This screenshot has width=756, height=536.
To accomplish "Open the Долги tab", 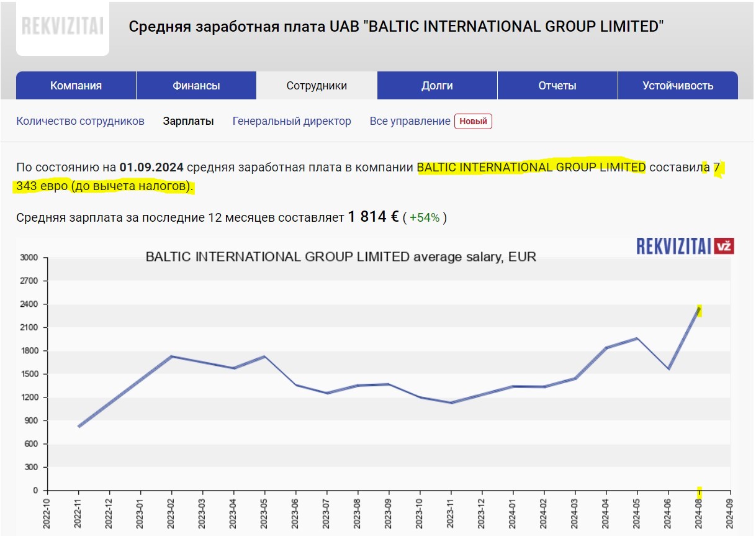I will click(437, 86).
